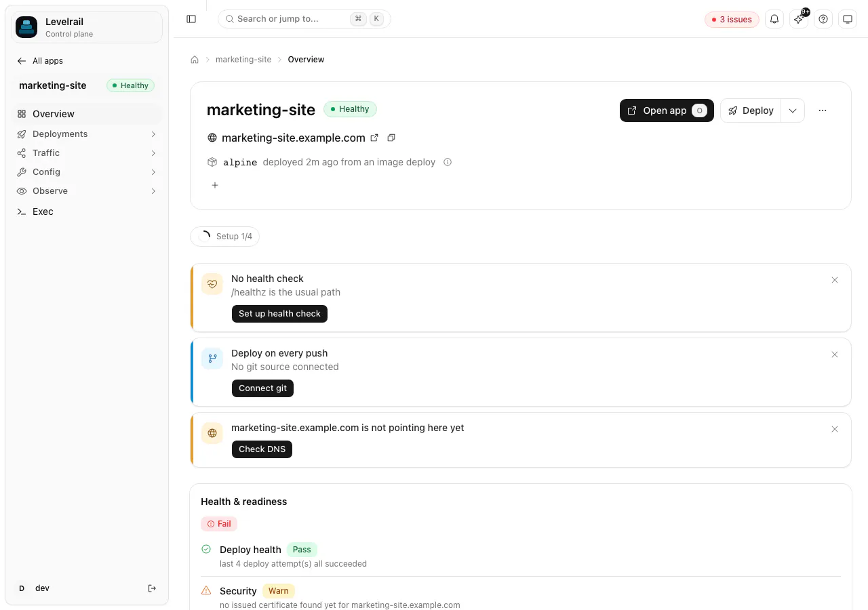Click the Set up health check button
The image size is (868, 610).
click(x=279, y=314)
